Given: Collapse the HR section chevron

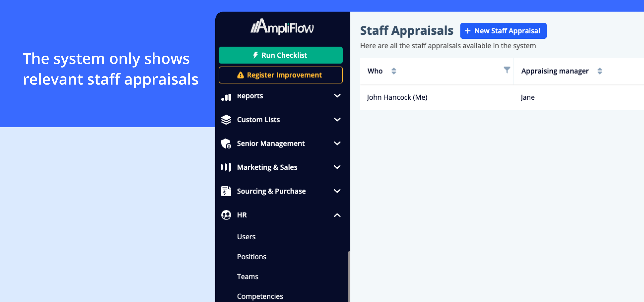Looking at the screenshot, I should coord(337,215).
